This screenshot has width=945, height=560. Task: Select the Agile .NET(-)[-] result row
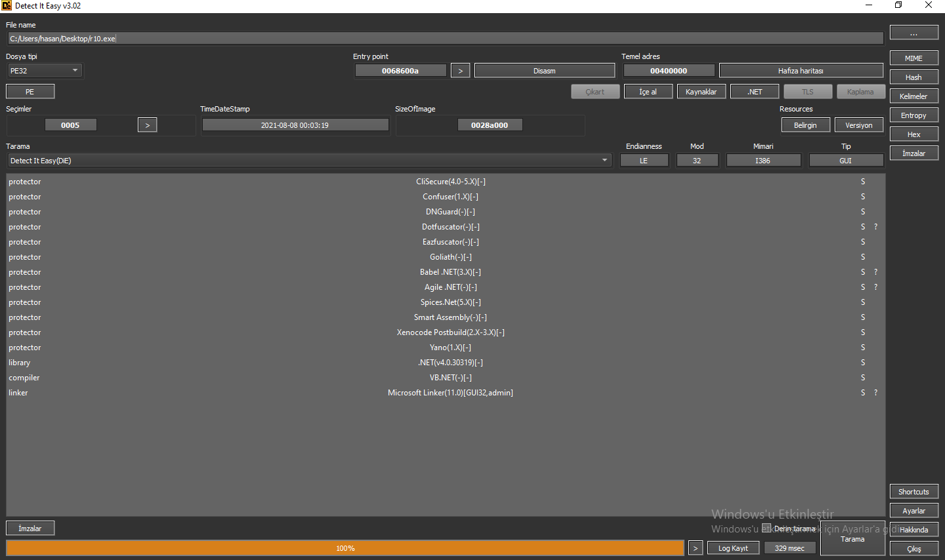pos(446,287)
